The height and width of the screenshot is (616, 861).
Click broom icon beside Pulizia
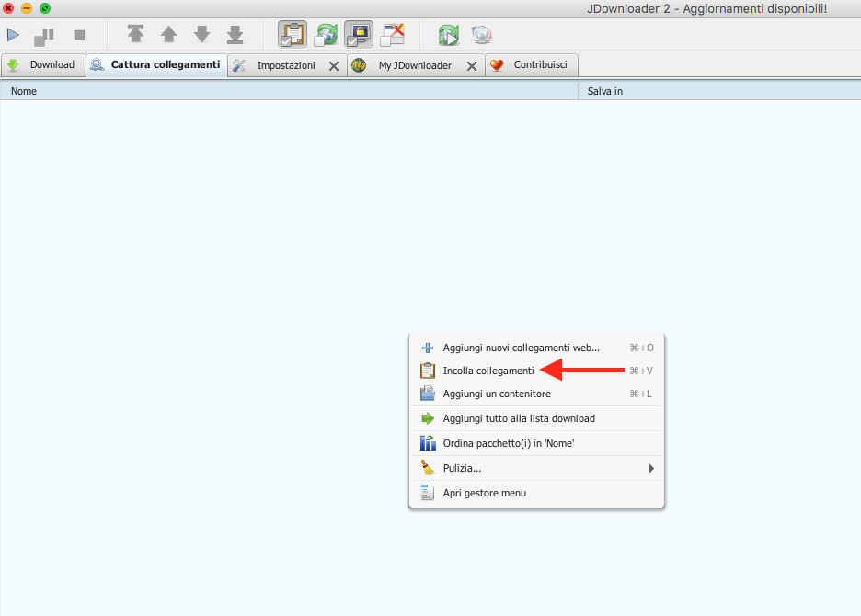click(427, 468)
